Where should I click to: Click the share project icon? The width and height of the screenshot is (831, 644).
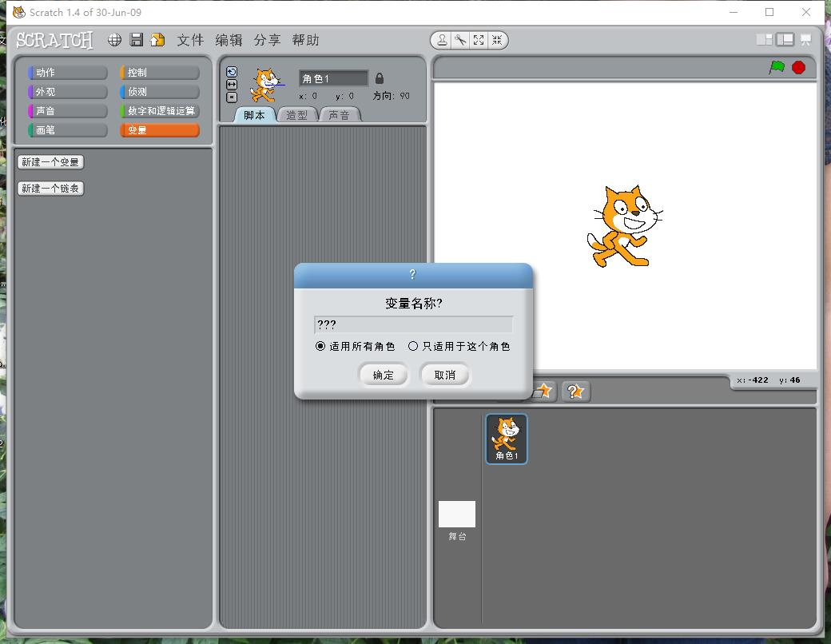[157, 40]
